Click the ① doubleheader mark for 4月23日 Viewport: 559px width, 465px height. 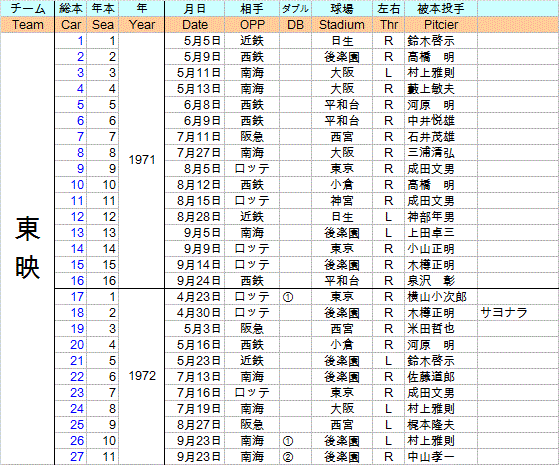pyautogui.click(x=288, y=297)
